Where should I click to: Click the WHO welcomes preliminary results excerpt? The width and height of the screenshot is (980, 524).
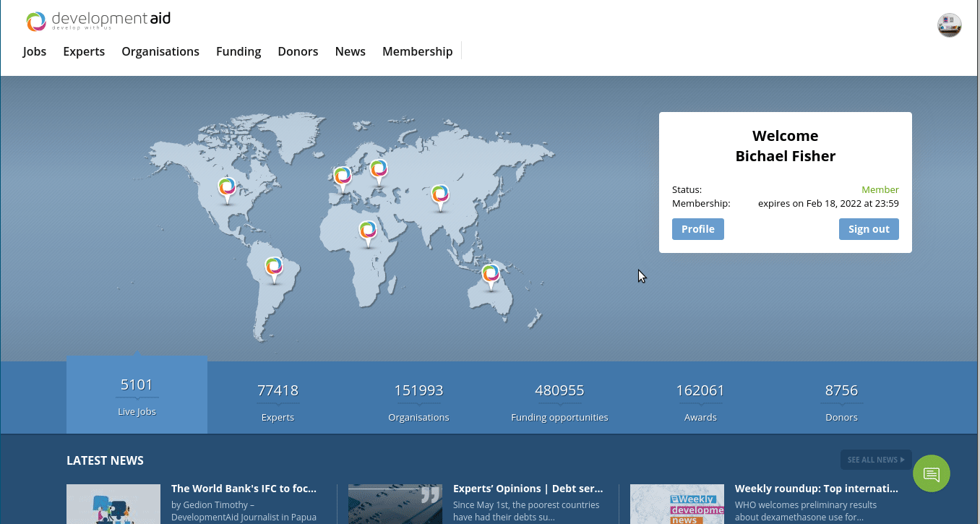(x=806, y=511)
